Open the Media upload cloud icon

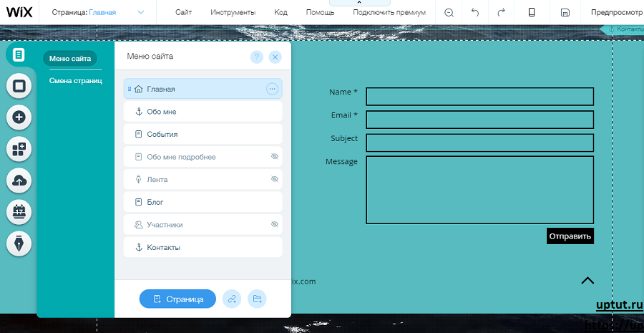pyautogui.click(x=19, y=180)
